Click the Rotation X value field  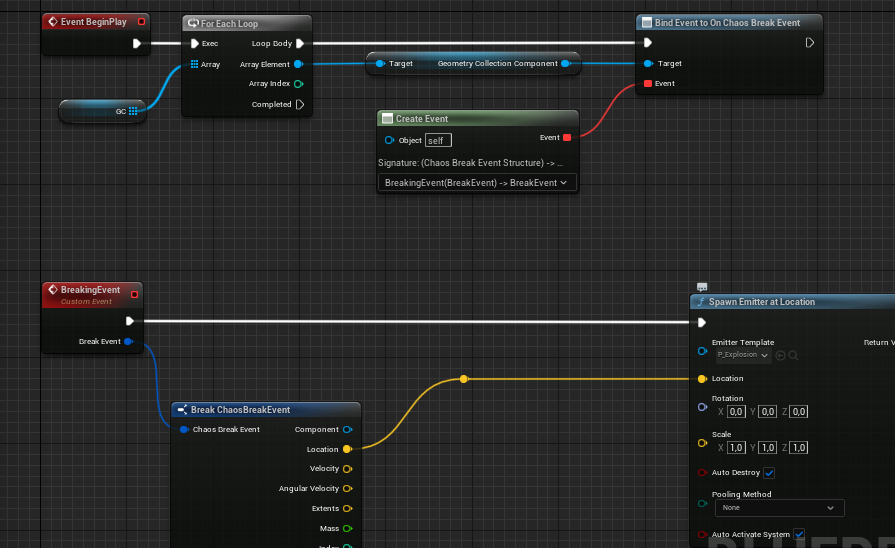tap(736, 412)
